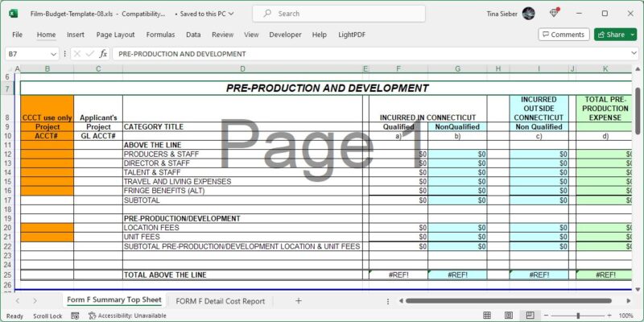
Task: Open the File menu
Action: point(17,35)
